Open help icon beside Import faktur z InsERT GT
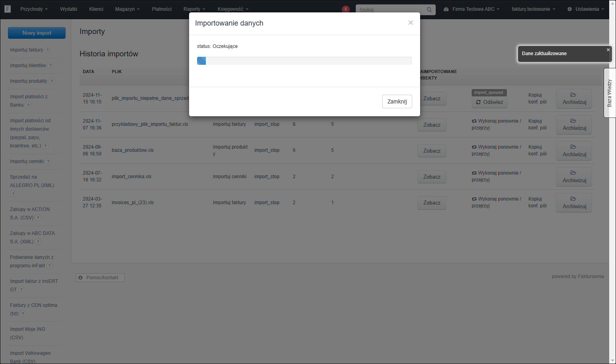 [21, 290]
